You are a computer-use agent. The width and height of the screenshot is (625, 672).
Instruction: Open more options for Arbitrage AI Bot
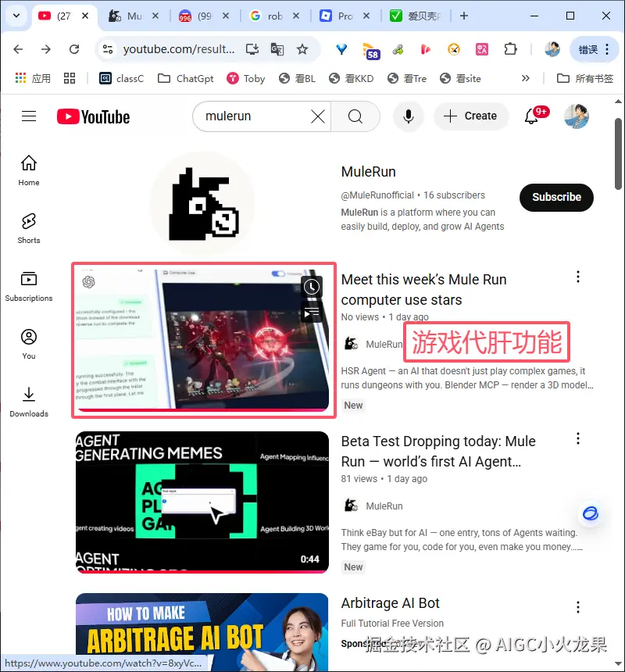[x=578, y=607]
